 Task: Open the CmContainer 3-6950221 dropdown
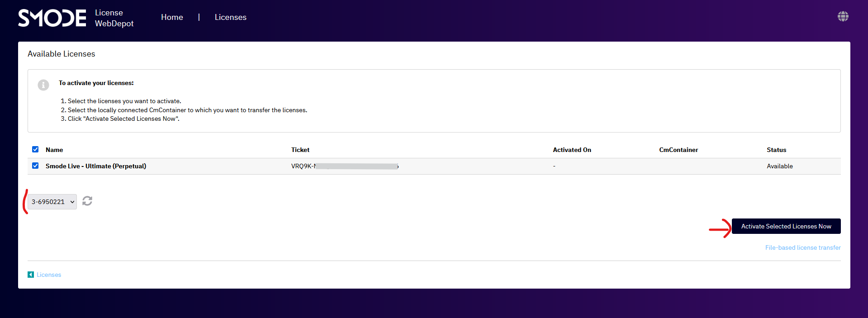[x=52, y=202]
